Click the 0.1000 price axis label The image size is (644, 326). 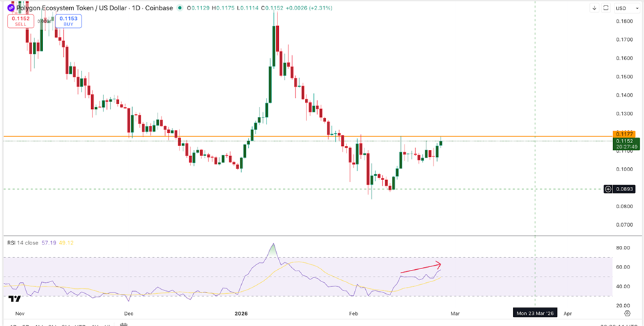point(623,169)
